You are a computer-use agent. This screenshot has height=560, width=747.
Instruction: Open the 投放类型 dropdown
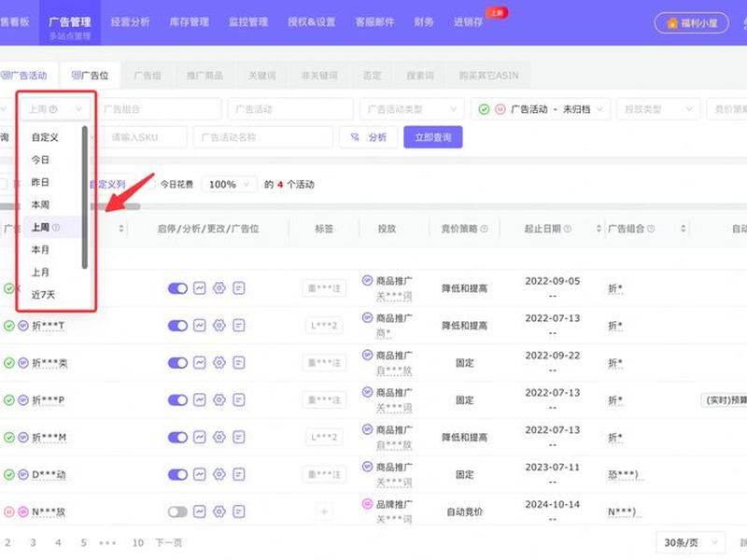pyautogui.click(x=658, y=109)
